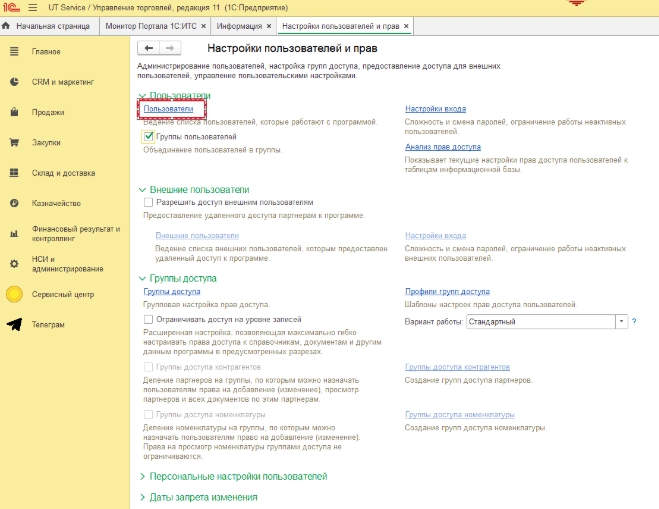Uncheck the Группы пользователей checkbox

coord(149,136)
